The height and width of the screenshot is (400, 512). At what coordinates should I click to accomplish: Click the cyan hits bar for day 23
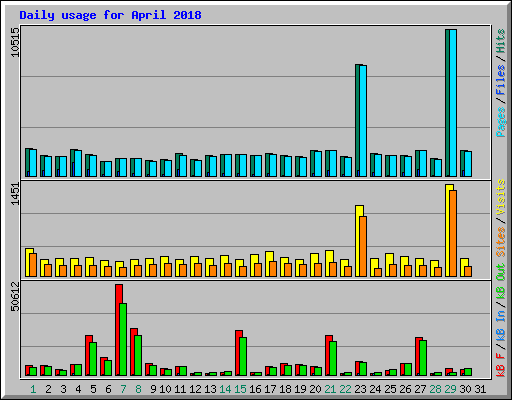point(363,121)
